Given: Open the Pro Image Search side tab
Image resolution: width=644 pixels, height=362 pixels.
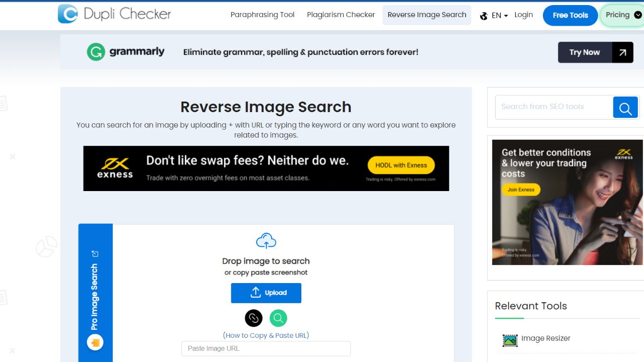Looking at the screenshot, I should [x=96, y=293].
